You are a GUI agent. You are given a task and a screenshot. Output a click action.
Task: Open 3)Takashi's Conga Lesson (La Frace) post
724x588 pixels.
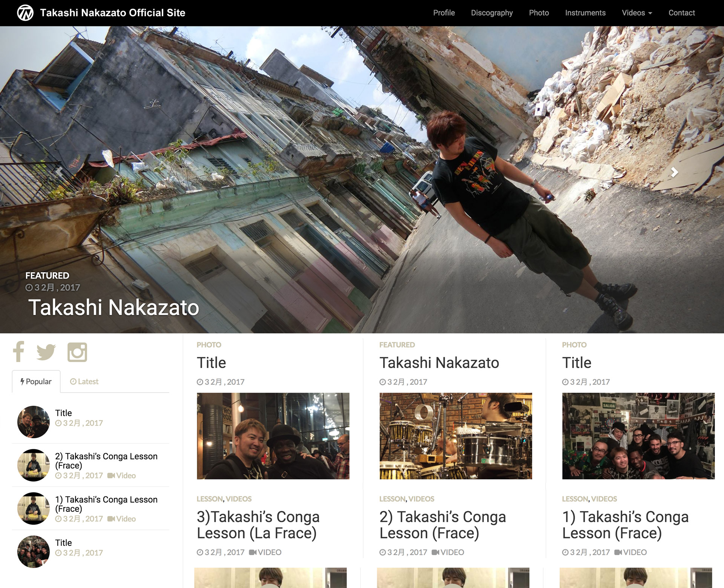coord(258,525)
